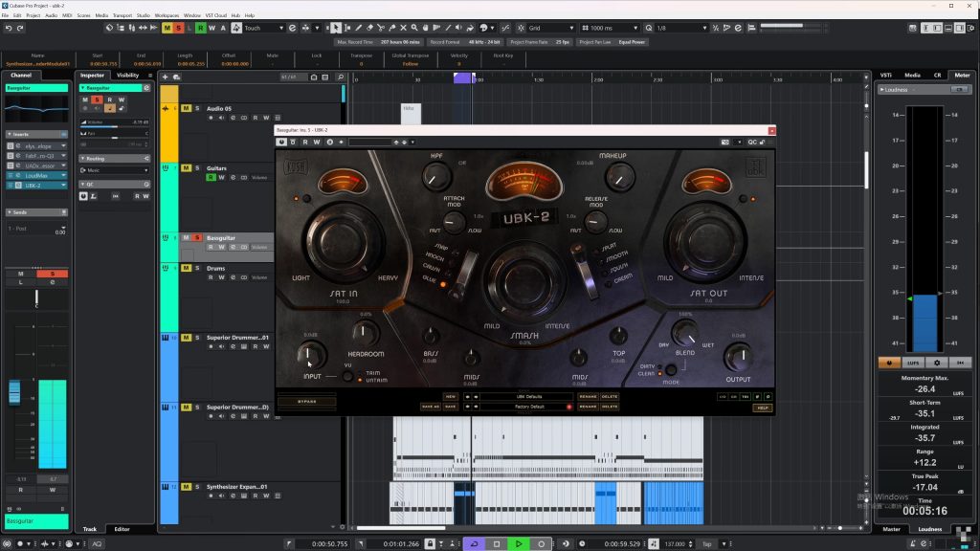
Task: Open the Editor tab at bottom of Inspector
Action: (122, 529)
